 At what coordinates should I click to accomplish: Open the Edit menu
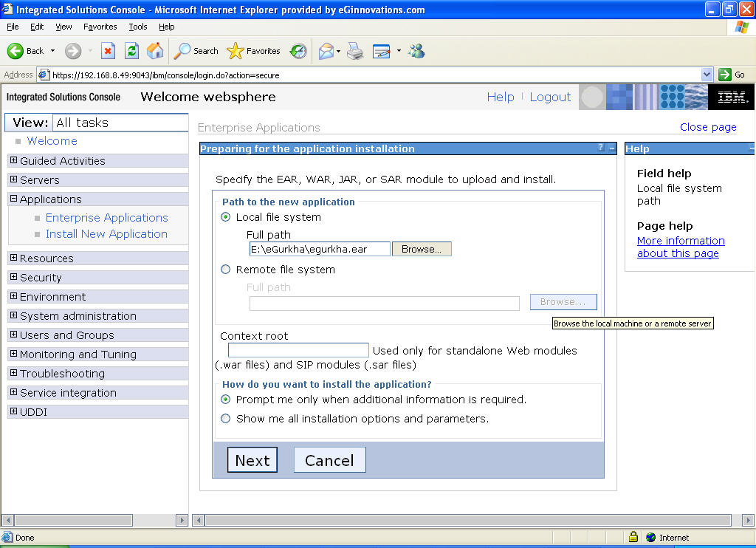tap(37, 27)
